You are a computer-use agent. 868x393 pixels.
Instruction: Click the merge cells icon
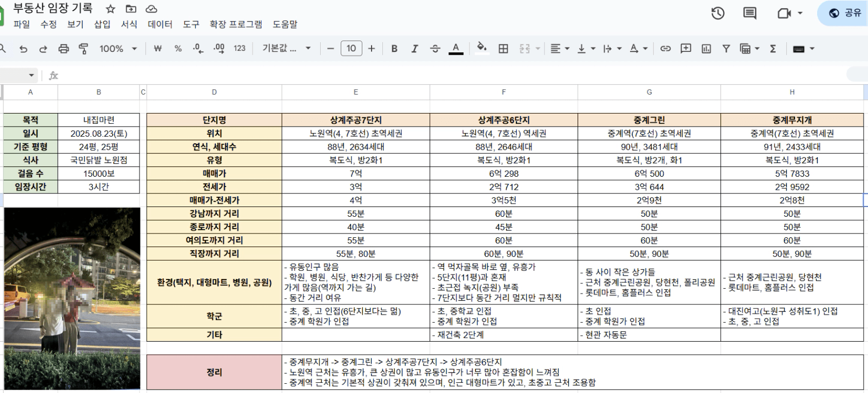click(x=525, y=49)
